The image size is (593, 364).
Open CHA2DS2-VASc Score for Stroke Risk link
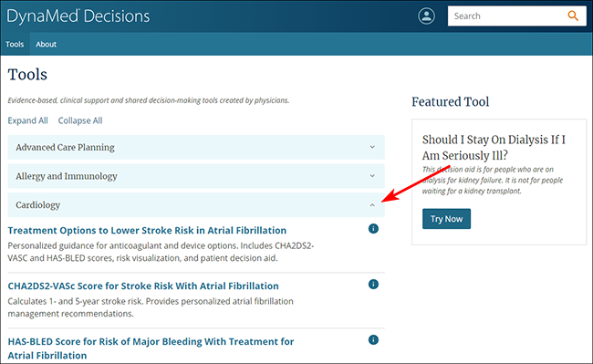(143, 286)
